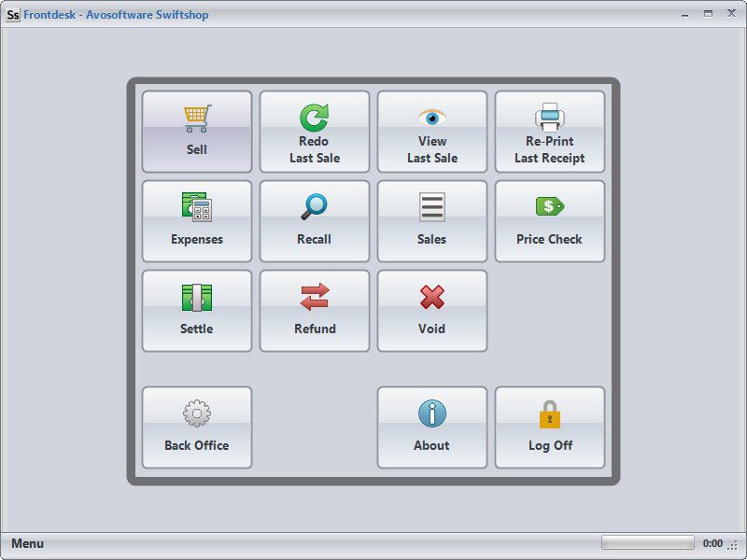Click the Redo Last Sale icon
The image size is (747, 560).
point(315,115)
